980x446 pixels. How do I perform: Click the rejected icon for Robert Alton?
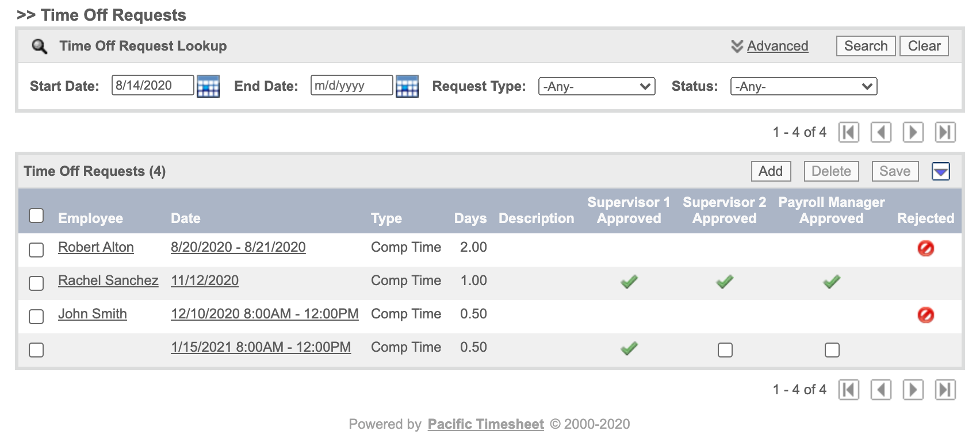[925, 248]
